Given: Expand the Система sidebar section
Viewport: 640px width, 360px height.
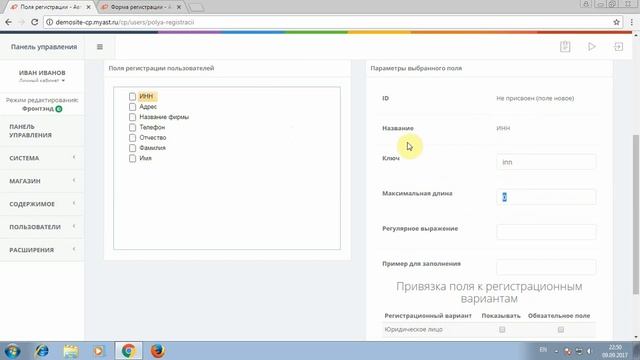Looking at the screenshot, I should pos(42,158).
